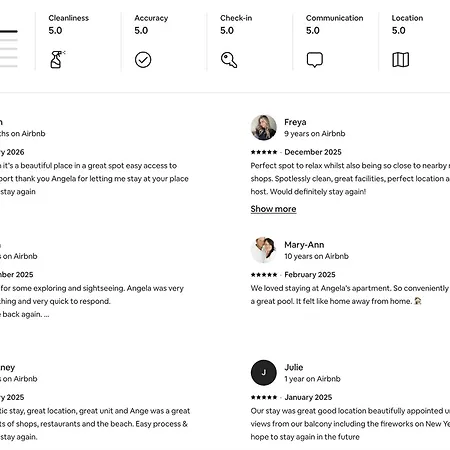Click the five stars on Julie's review

pyautogui.click(x=264, y=397)
